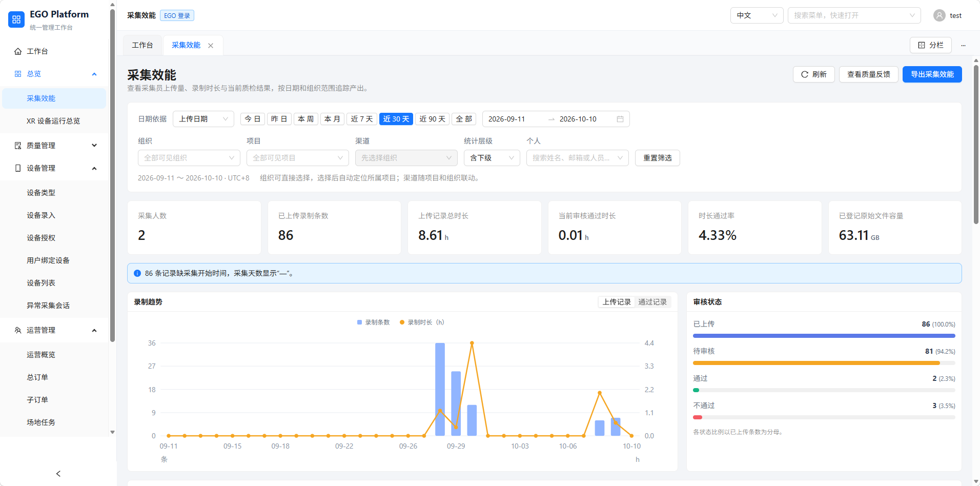Open 设备类型 menu item
Image resolution: width=980 pixels, height=486 pixels.
[53, 193]
